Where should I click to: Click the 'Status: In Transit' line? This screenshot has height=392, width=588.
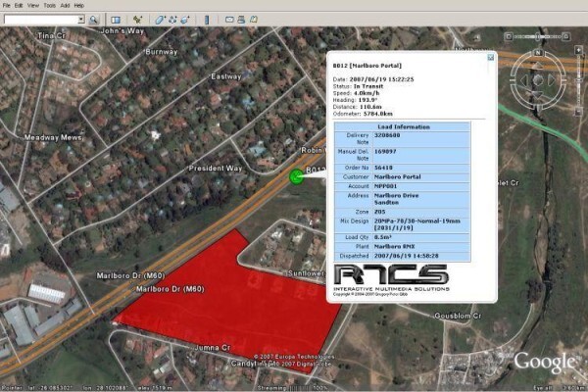[x=358, y=86]
